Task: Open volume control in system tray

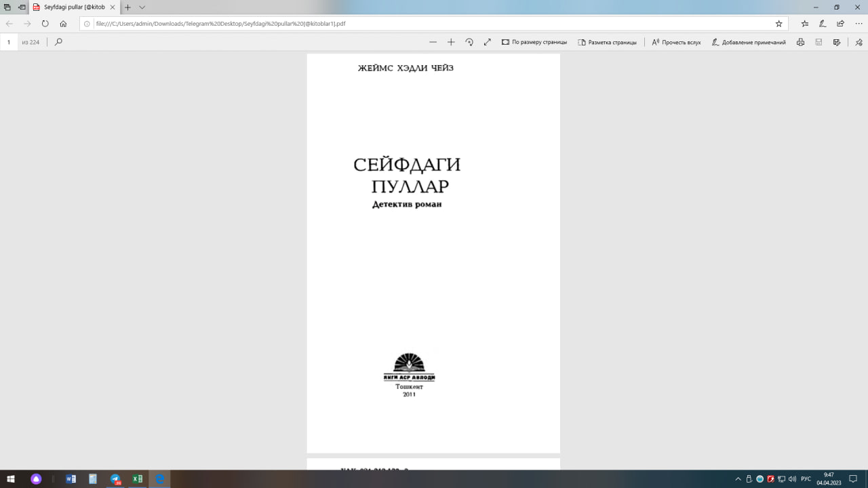Action: click(792, 479)
